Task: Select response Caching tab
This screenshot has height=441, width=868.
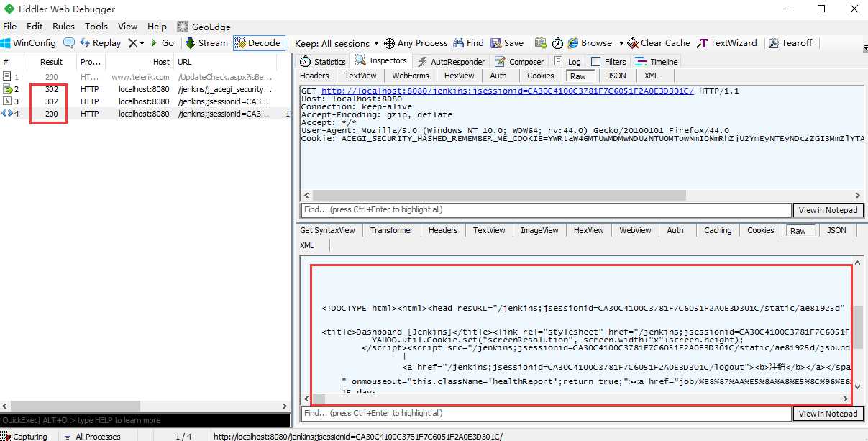Action: 718,230
